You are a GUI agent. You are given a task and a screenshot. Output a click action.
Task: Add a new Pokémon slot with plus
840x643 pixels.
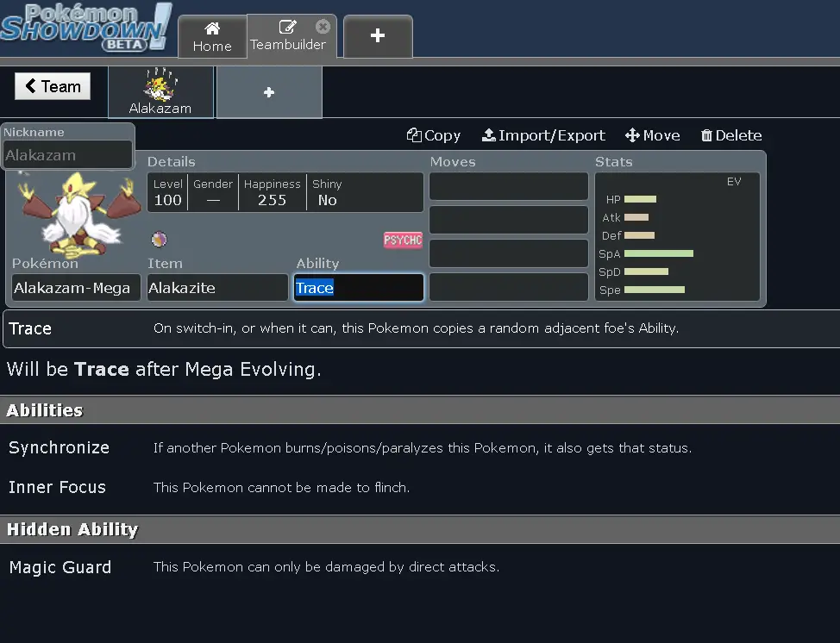pos(269,92)
